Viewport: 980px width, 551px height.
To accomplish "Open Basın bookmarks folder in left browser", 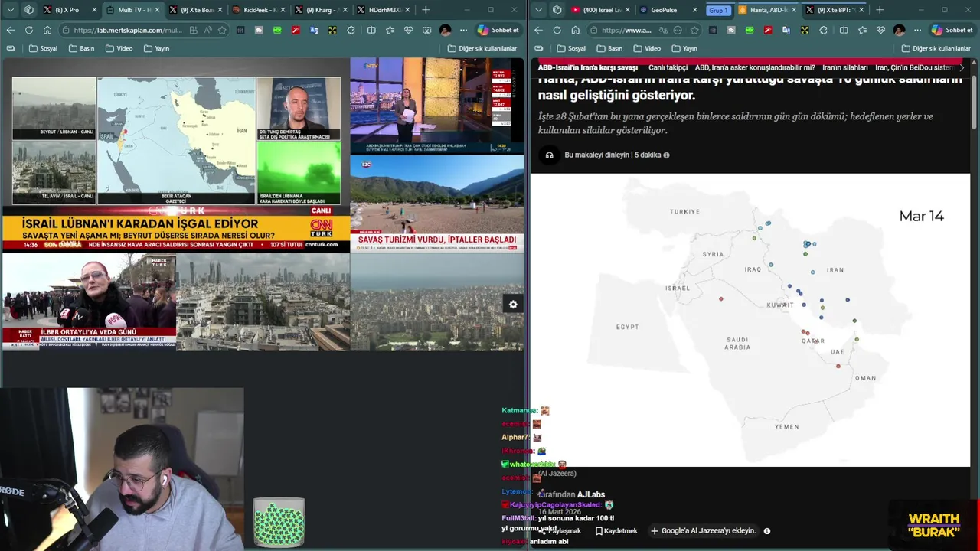I will tap(82, 48).
